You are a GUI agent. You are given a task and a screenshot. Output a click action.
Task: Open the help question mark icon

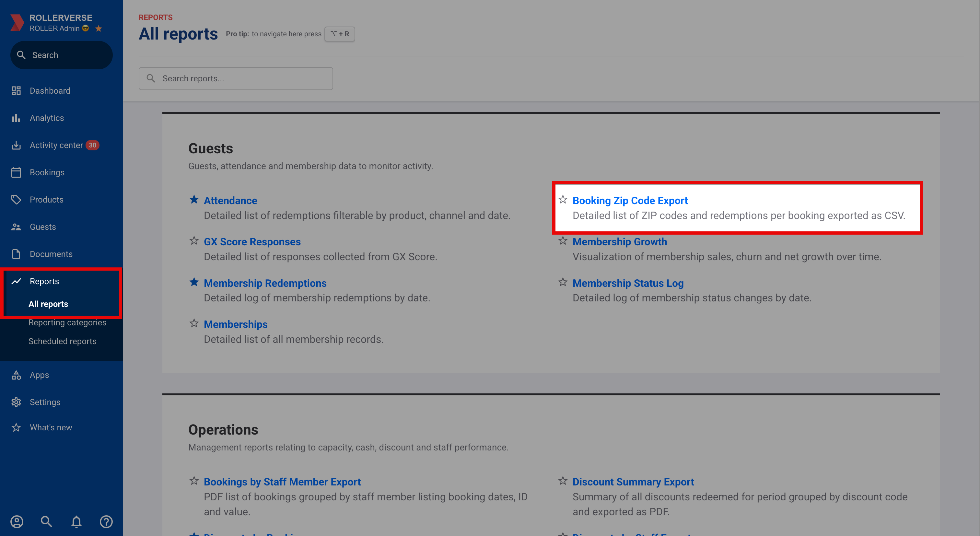click(106, 521)
